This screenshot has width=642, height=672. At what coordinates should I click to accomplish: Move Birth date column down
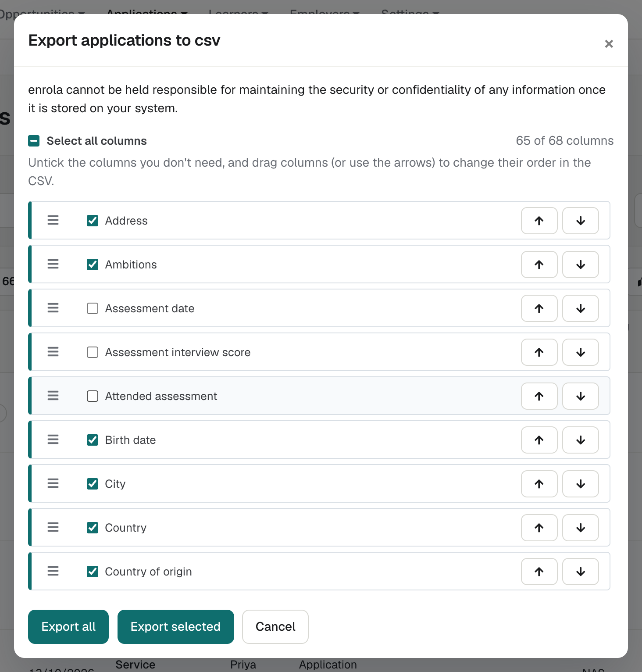[x=581, y=440]
